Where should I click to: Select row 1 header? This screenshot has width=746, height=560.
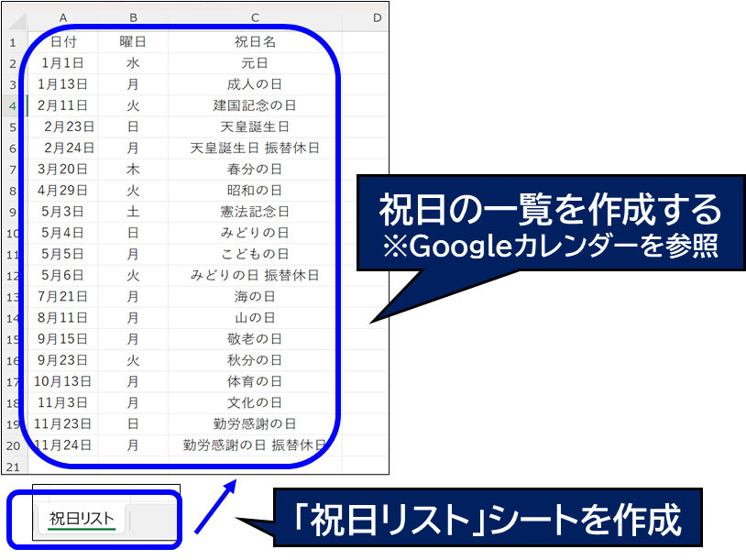[x=14, y=42]
